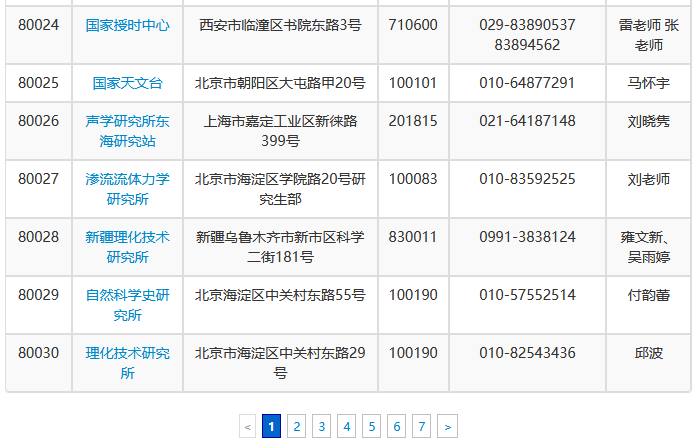Viewport: 699px width, 446px height.
Task: Click postal code 710600
Action: click(413, 25)
